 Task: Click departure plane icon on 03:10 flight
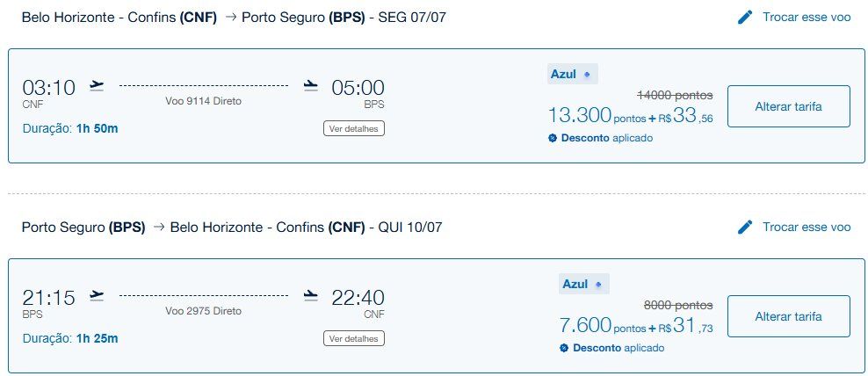[97, 85]
